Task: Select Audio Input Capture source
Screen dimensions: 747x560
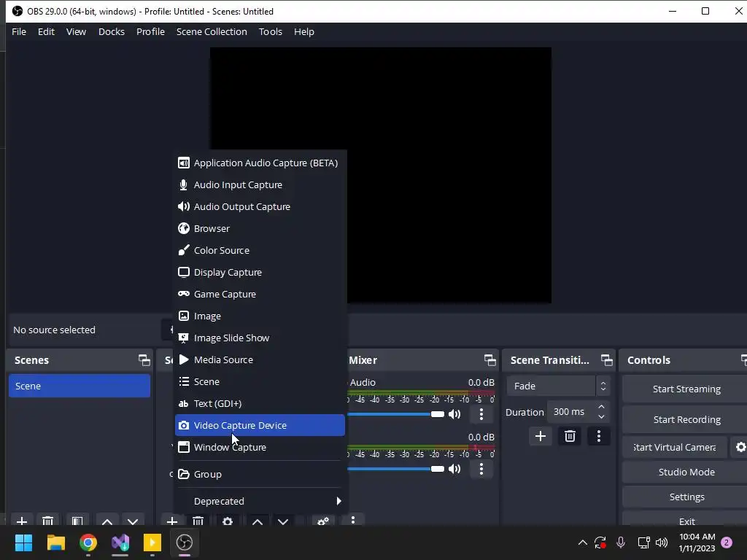Action: click(260, 184)
